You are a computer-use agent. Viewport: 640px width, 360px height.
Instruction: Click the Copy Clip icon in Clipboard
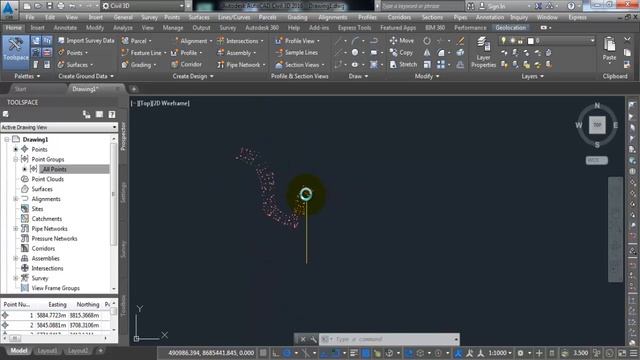627,53
